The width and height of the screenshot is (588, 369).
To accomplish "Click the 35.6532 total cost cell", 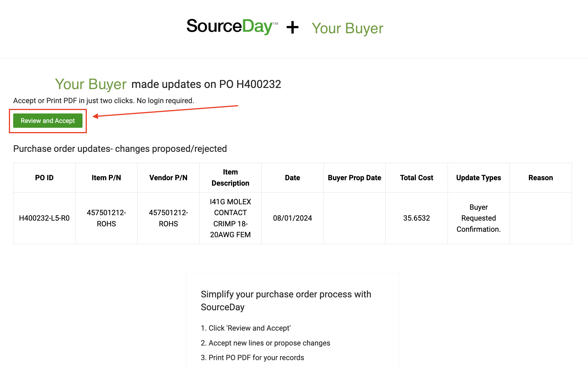I will (x=417, y=218).
